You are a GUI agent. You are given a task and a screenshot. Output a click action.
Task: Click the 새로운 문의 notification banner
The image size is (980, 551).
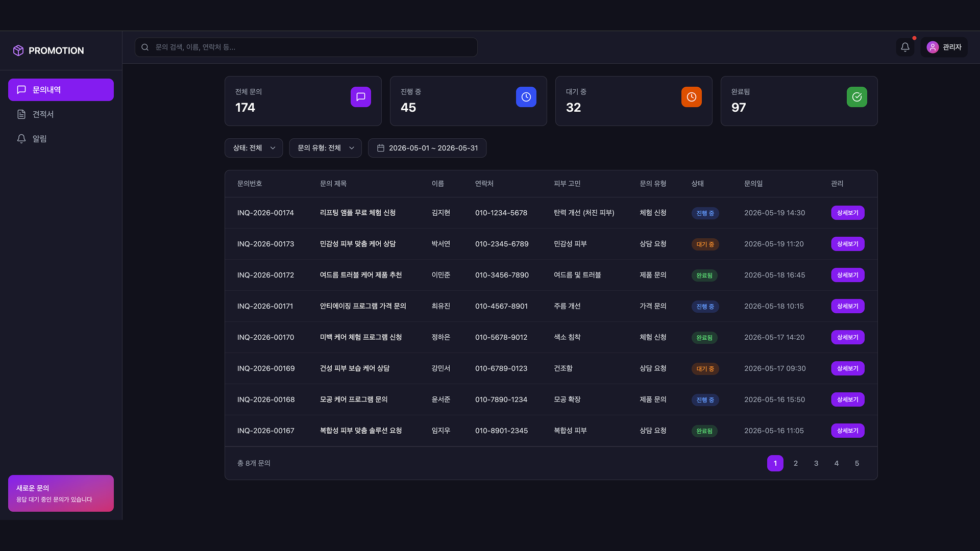61,493
